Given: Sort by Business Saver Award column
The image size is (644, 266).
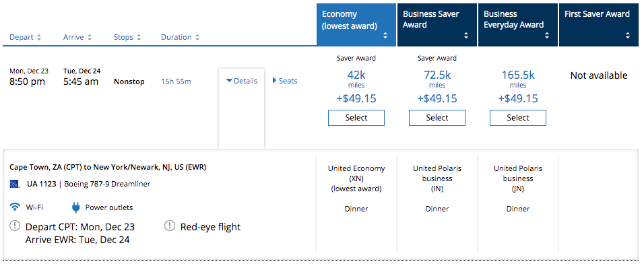Looking at the screenshot, I should [x=465, y=36].
